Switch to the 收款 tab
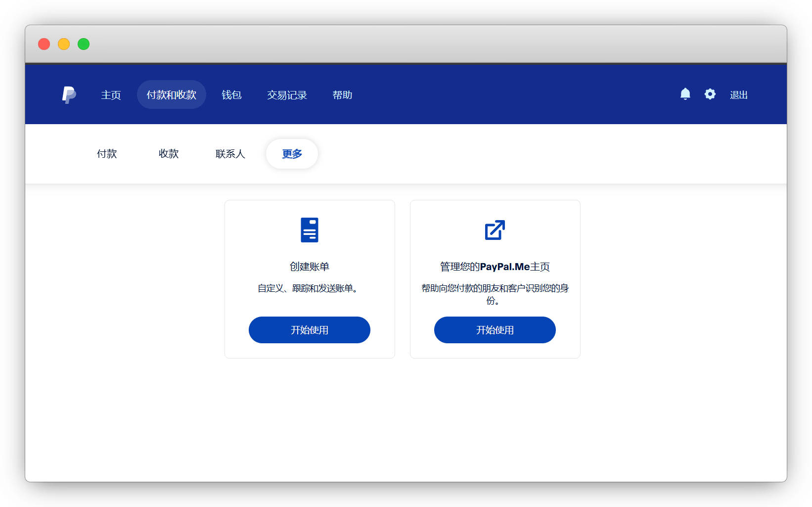The width and height of the screenshot is (812, 507). [x=169, y=154]
